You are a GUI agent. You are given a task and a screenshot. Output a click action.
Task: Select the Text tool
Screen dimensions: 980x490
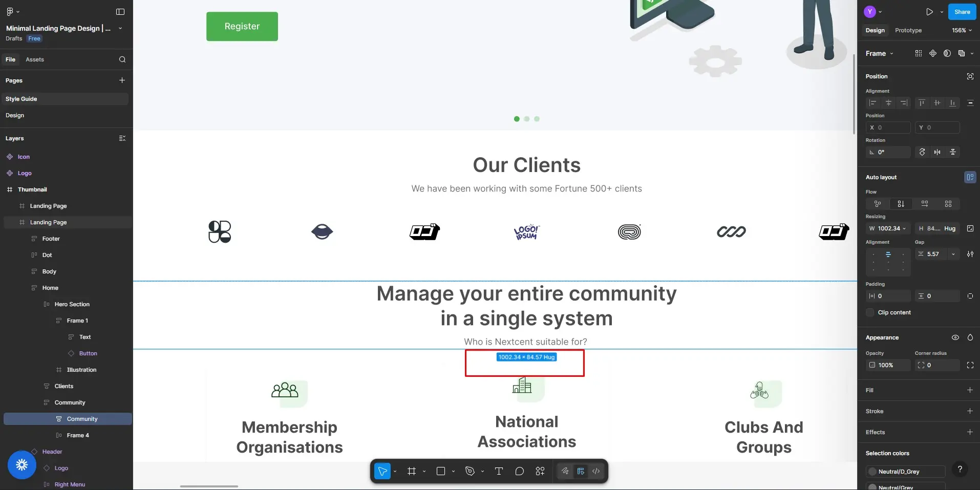498,472
